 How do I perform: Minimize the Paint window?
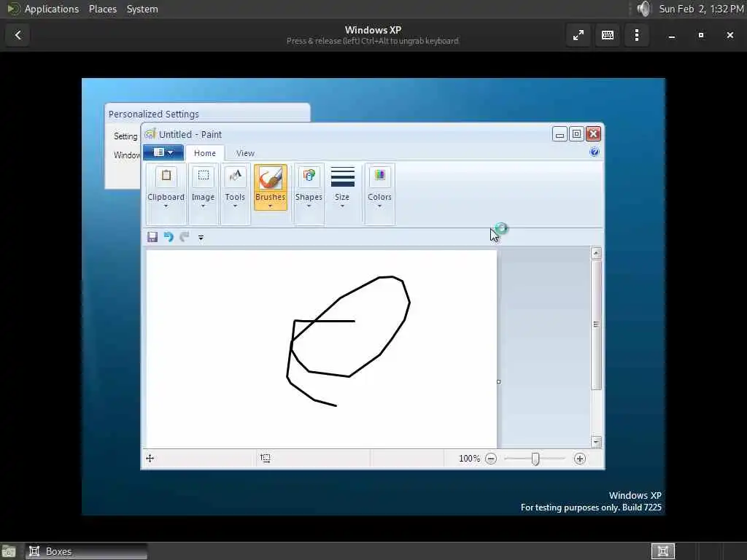click(x=560, y=134)
